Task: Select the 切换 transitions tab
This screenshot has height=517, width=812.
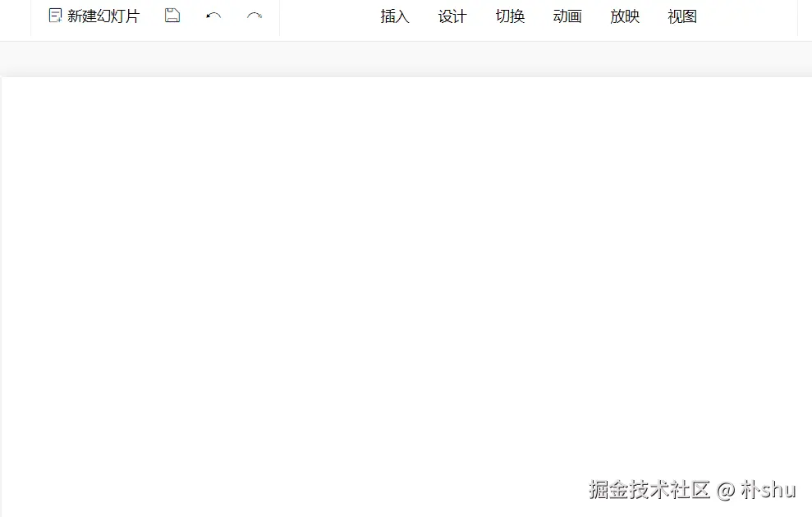Action: point(510,16)
